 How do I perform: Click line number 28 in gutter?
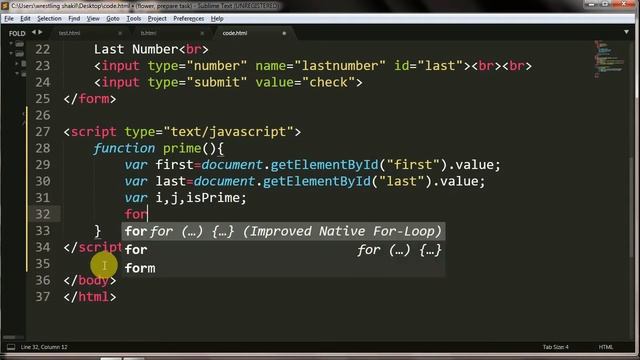coord(42,148)
